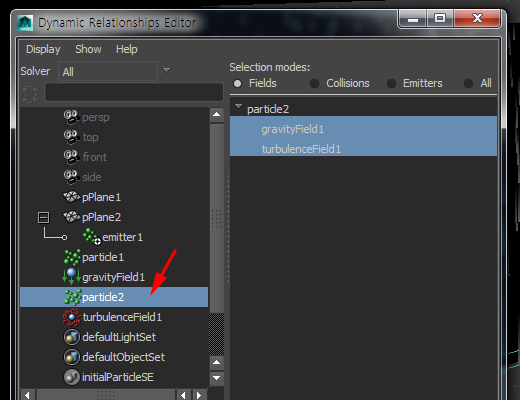Click the scroll-down arrow of outliner scrollbar
Image resolution: width=520 pixels, height=400 pixels.
[x=217, y=378]
